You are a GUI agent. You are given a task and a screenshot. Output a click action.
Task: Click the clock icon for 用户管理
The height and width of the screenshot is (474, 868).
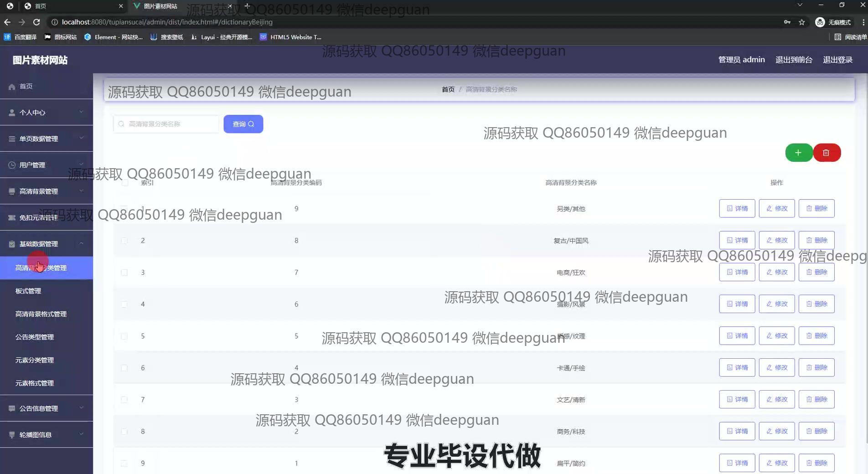click(12, 165)
